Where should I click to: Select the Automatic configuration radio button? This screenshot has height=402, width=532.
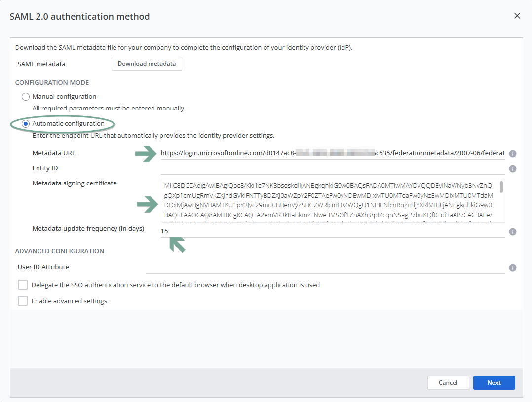tap(26, 124)
